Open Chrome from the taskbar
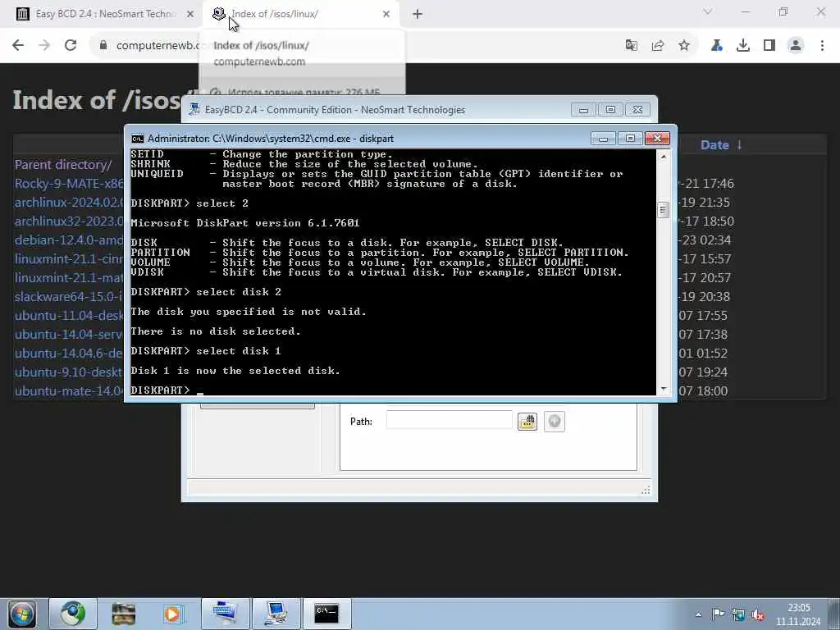This screenshot has width=840, height=630. [x=73, y=614]
